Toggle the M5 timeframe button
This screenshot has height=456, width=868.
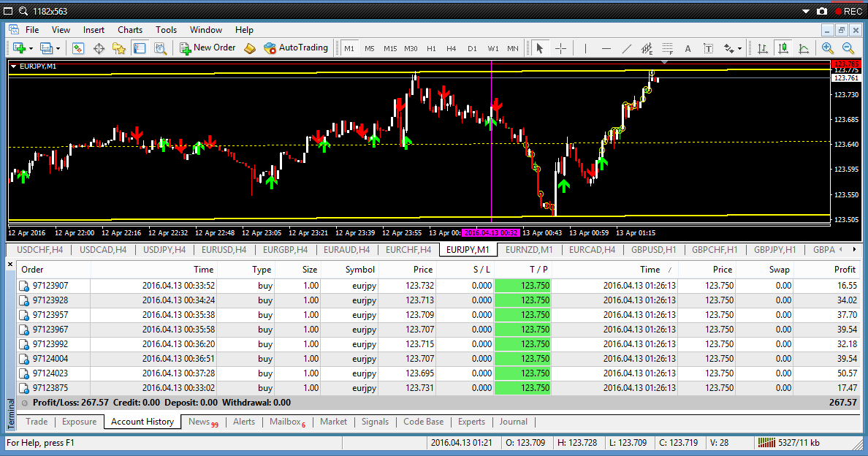(369, 49)
